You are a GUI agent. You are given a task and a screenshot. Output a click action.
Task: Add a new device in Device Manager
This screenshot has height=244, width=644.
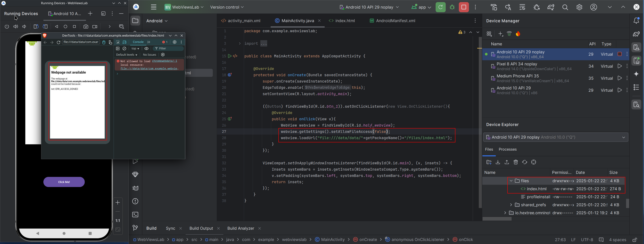pos(501,34)
